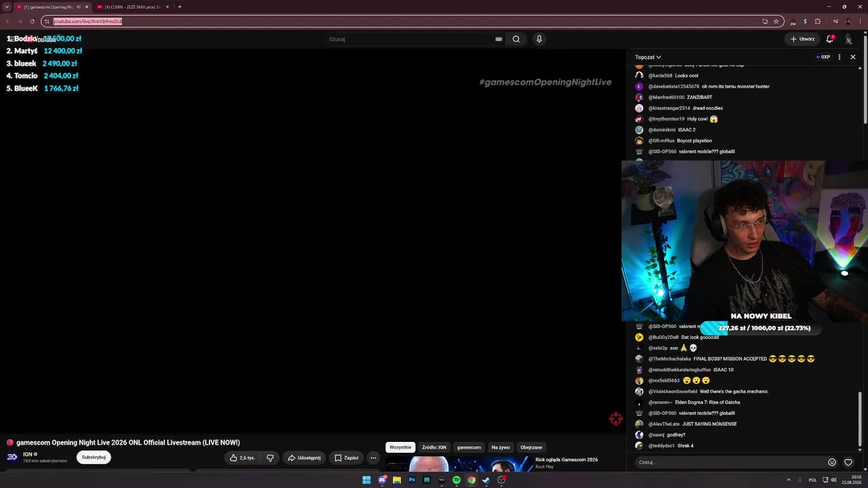Open the Rick ogląda Gamescom 2026 video title

click(566, 460)
